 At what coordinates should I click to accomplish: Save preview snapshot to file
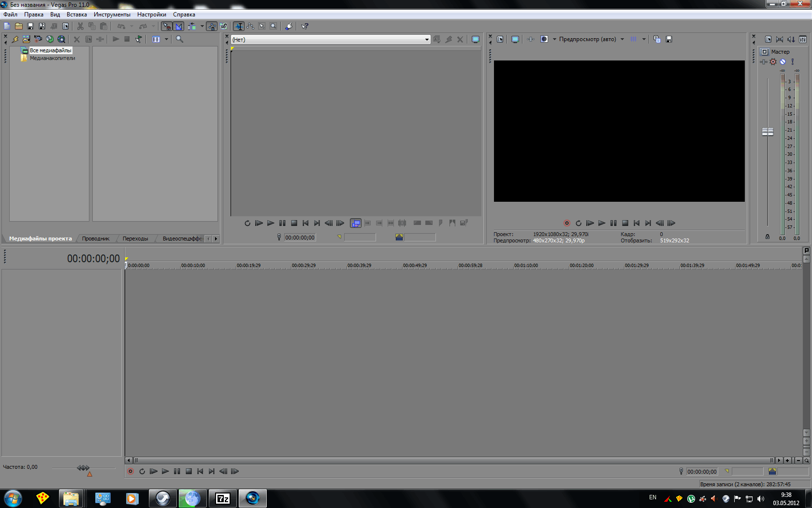tap(669, 39)
